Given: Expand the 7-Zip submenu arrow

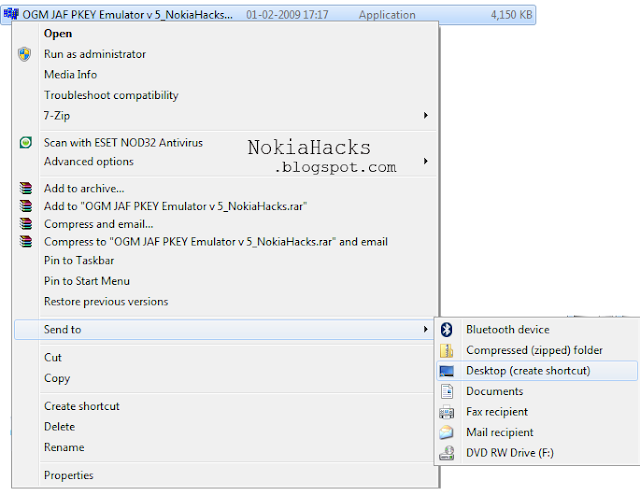Looking at the screenshot, I should pos(426,115).
